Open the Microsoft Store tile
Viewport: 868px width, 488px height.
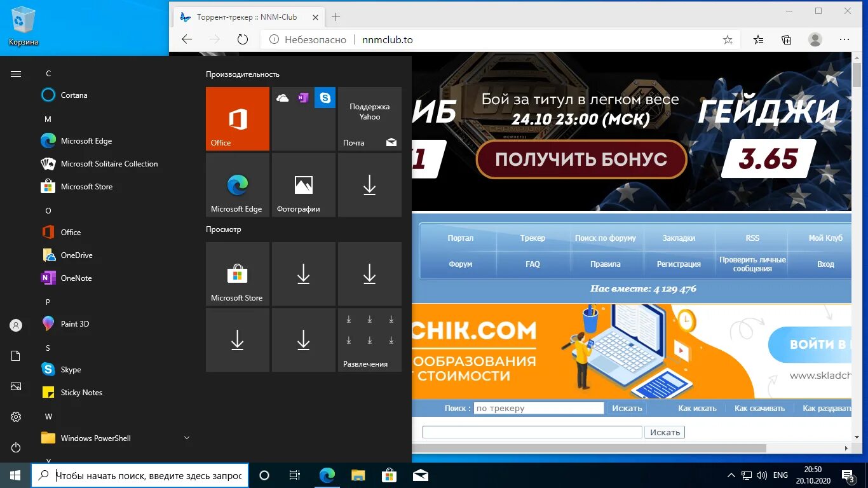point(238,274)
